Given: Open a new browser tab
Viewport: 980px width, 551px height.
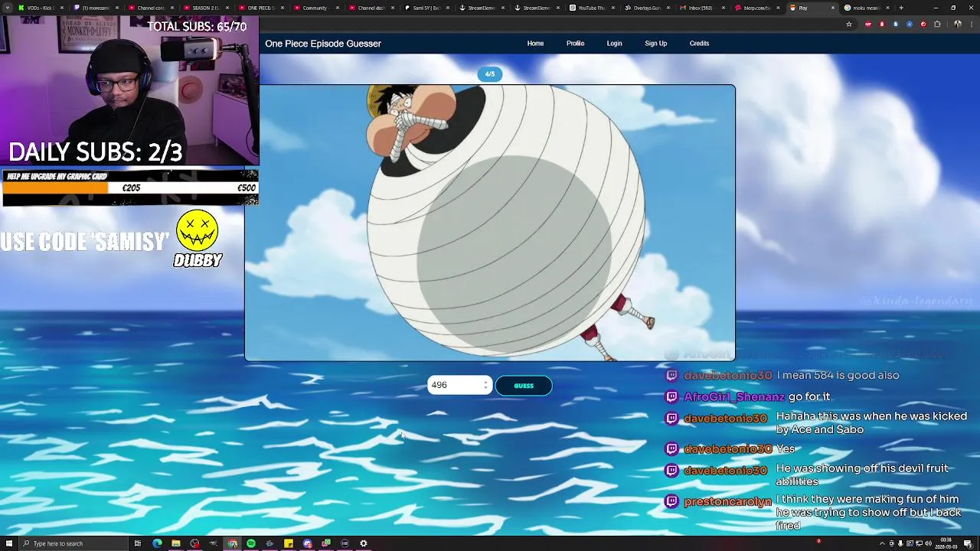Looking at the screenshot, I should click(x=901, y=8).
